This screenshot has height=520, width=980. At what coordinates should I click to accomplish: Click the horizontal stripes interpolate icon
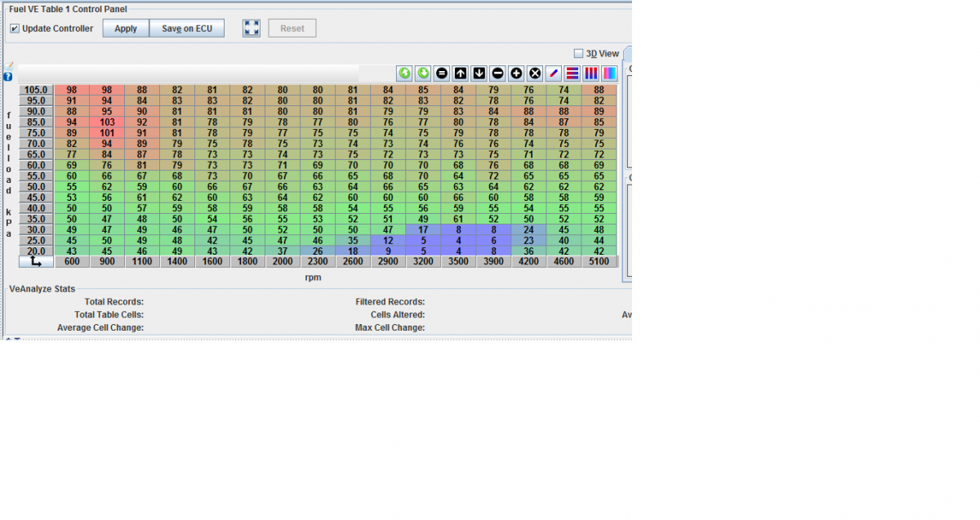pyautogui.click(x=572, y=73)
